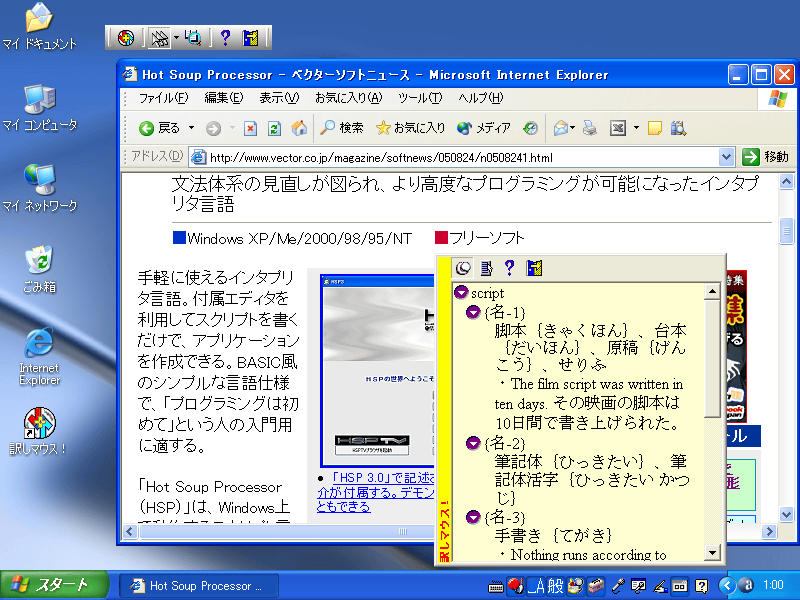Click the home page icon
This screenshot has width=800, height=600.
(x=299, y=128)
